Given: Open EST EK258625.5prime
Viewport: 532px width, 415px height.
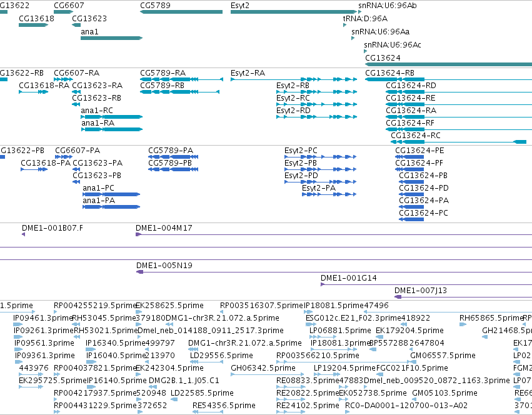Looking at the screenshot, I should point(169,306).
